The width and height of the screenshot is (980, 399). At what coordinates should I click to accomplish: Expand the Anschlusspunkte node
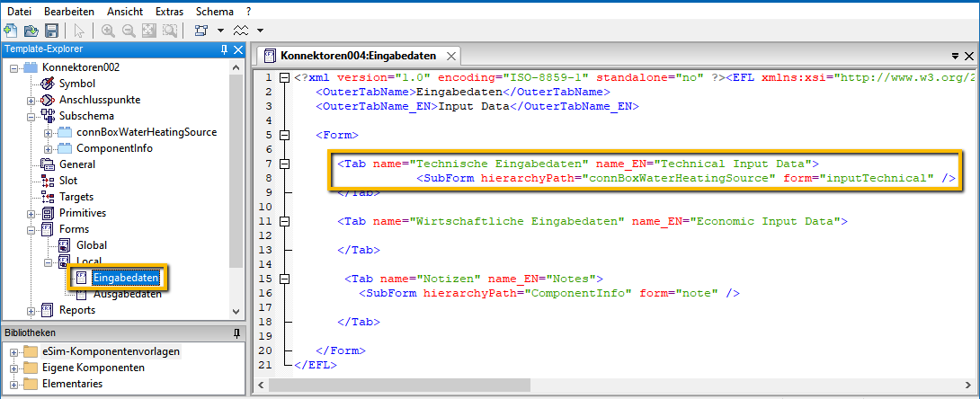click(31, 100)
